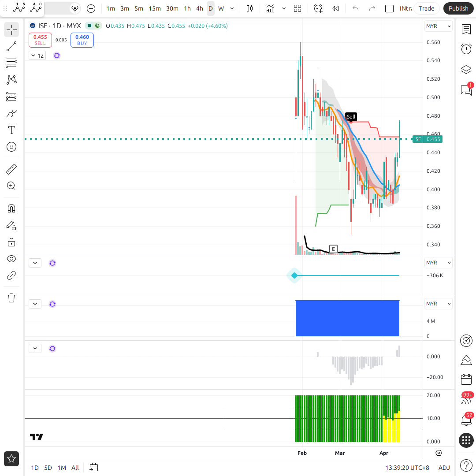Expand the timeframe interval dropdown
The image size is (476, 476).
[x=232, y=8]
